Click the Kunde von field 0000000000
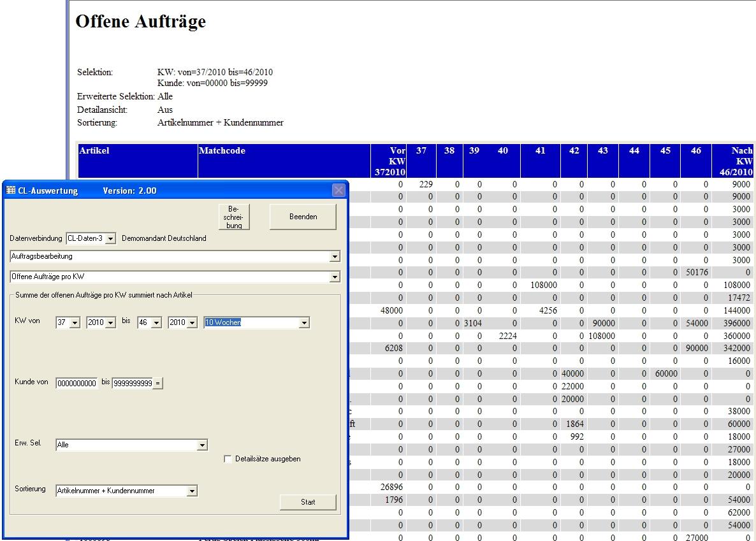The image size is (756, 541). 76,384
